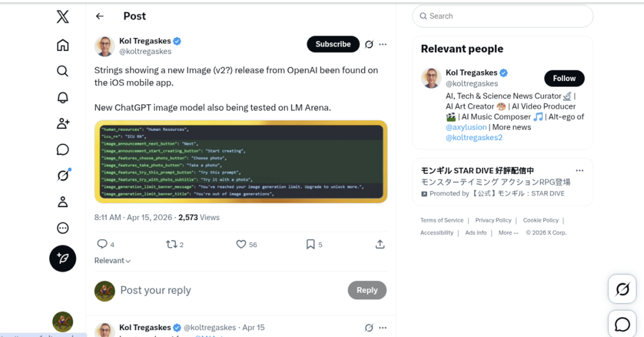Bookmark this post

pos(310,245)
